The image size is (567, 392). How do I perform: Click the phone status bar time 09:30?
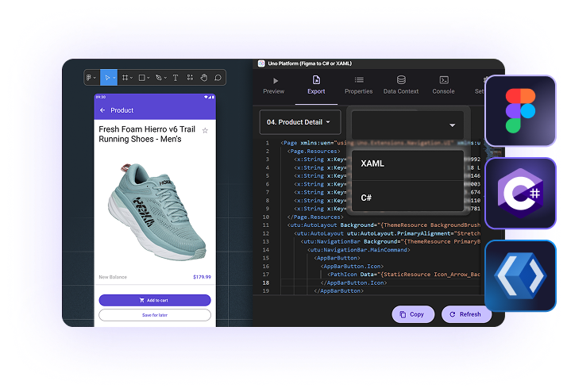click(x=101, y=97)
